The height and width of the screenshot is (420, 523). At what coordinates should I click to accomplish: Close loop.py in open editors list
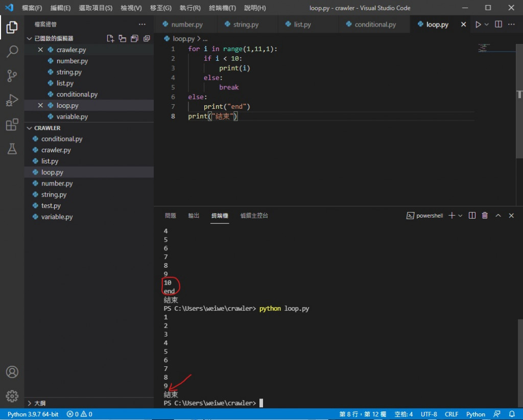[x=40, y=105]
